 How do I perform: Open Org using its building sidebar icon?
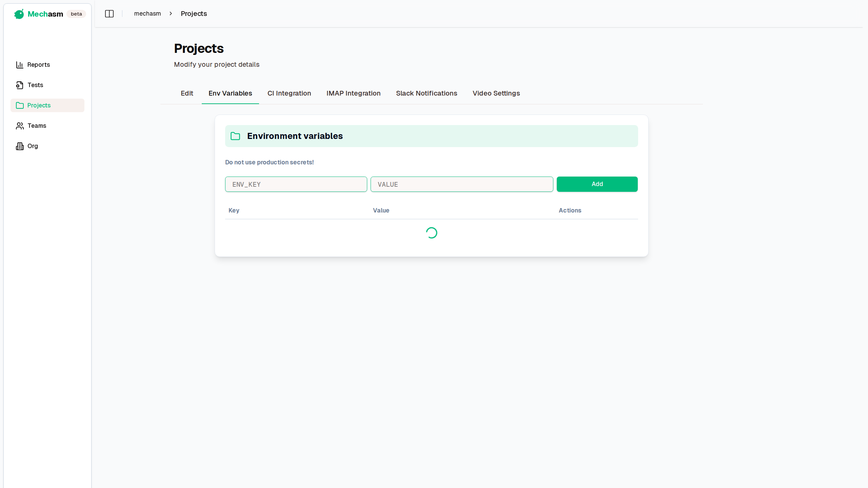pyautogui.click(x=19, y=146)
